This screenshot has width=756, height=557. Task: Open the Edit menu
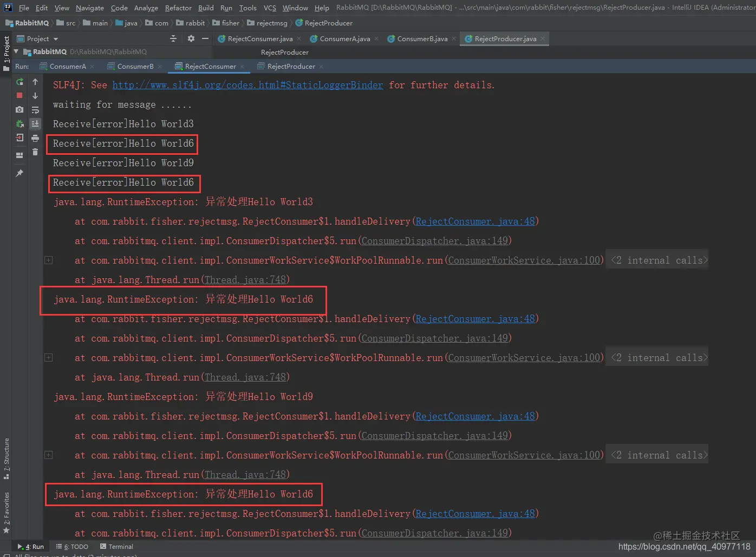click(x=42, y=8)
